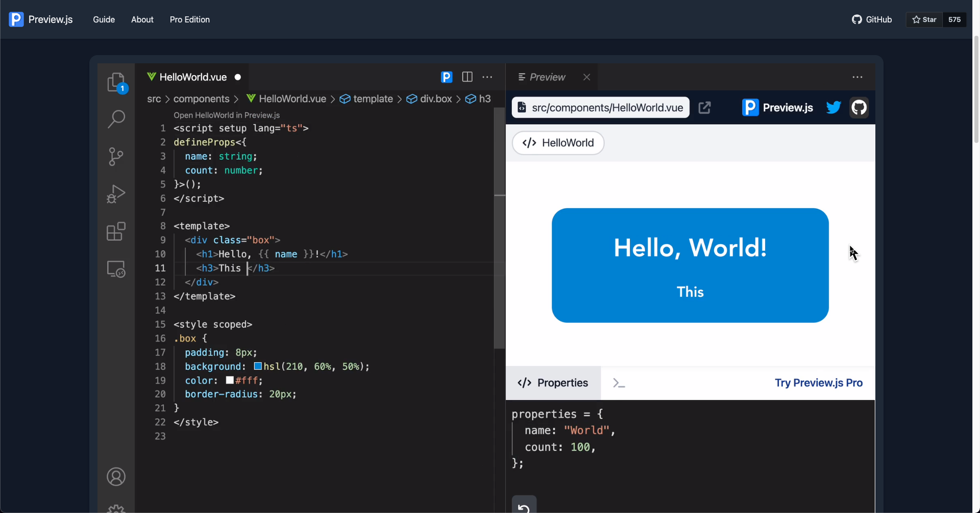Click the div.box breadcrumb
Screen dimensions: 980x513
pos(429,99)
